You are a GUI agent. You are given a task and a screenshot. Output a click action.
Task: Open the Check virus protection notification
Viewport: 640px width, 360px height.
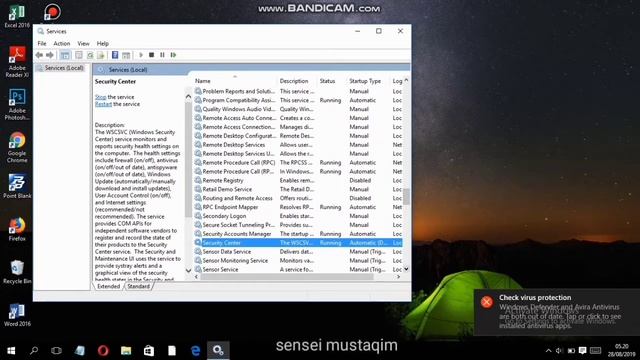[x=557, y=312]
